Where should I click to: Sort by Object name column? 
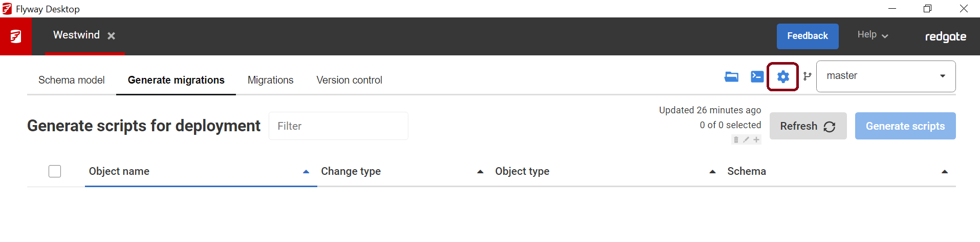[119, 171]
